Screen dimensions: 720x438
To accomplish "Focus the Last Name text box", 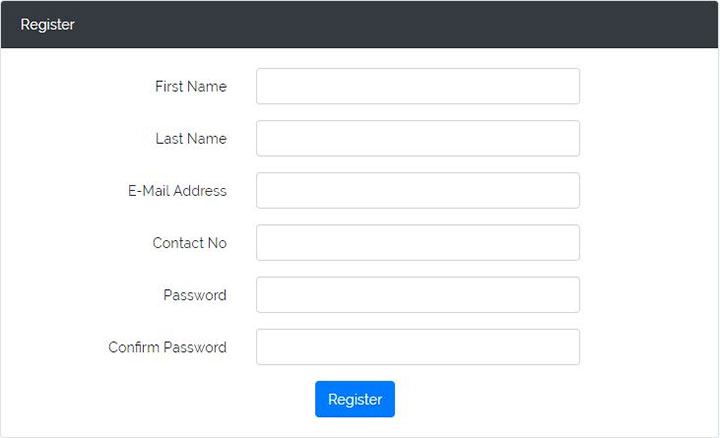I will pos(417,138).
